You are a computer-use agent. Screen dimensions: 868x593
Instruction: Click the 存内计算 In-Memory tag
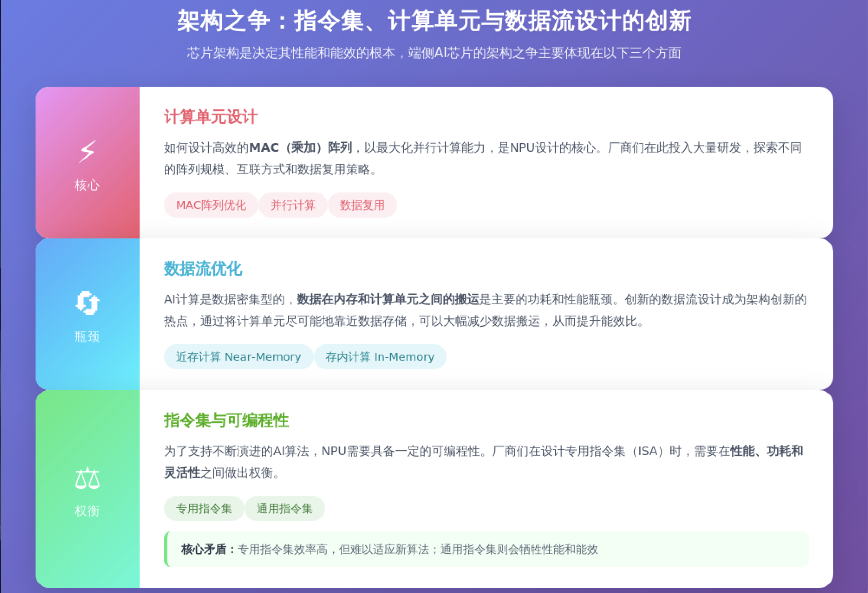(380, 357)
